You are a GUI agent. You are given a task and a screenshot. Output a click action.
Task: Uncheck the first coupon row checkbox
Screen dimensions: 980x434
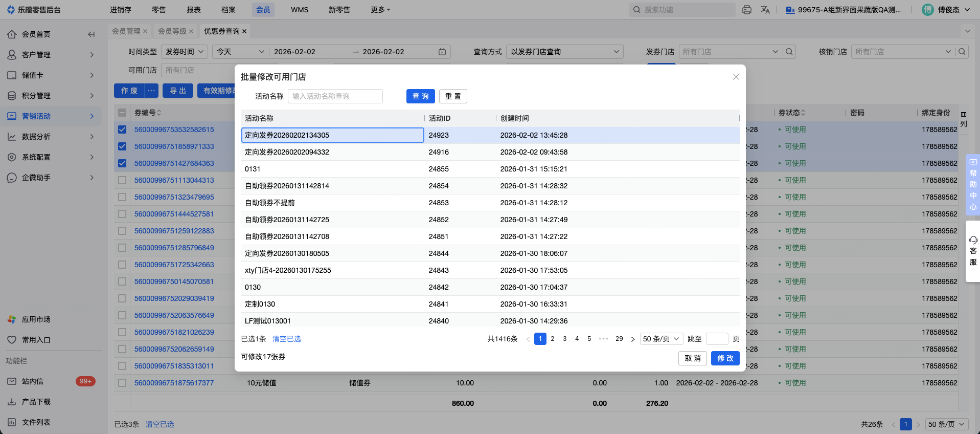pyautogui.click(x=122, y=129)
